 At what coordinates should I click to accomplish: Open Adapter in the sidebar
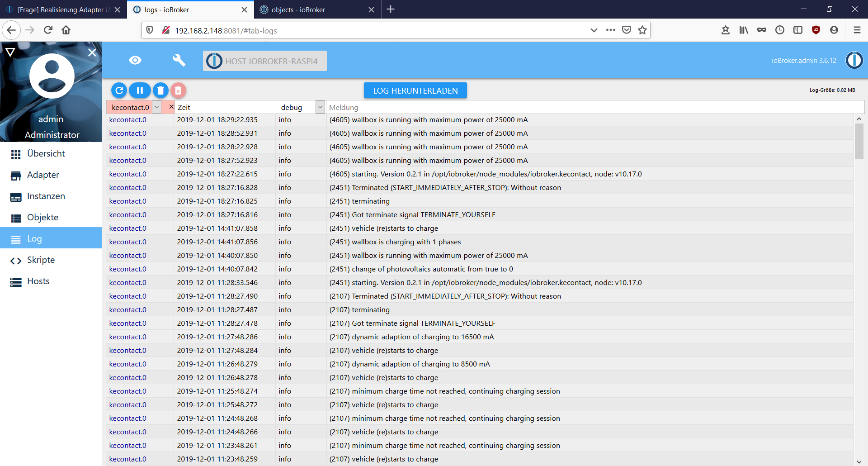[51, 175]
